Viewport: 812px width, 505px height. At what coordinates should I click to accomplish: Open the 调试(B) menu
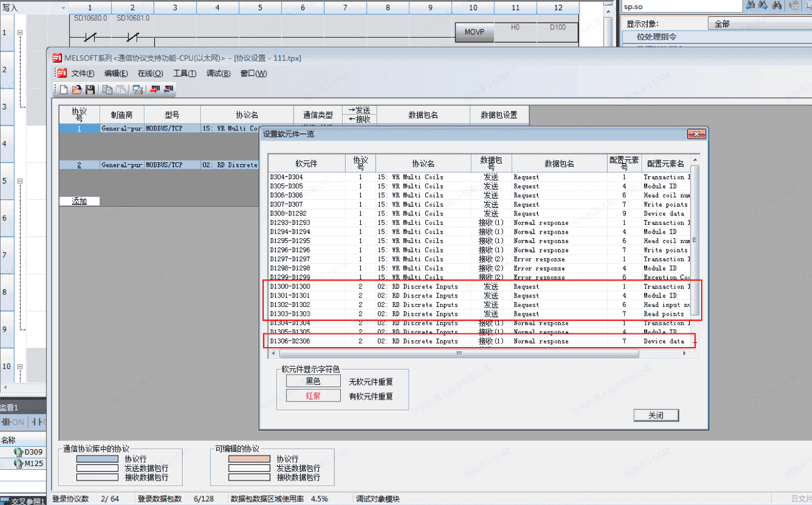(218, 73)
